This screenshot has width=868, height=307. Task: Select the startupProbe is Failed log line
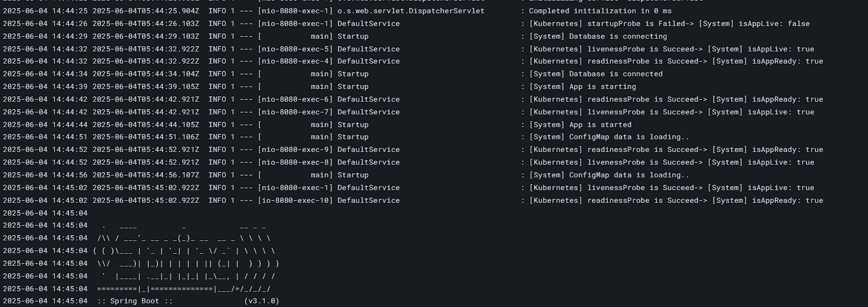pyautogui.click(x=669, y=24)
